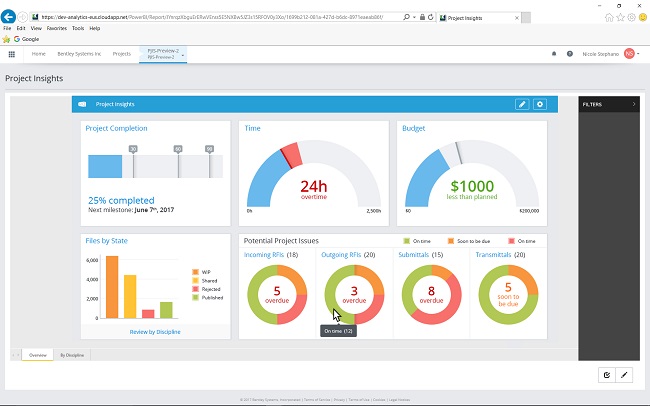Screen dimensions: 650x406
Task: Open the notifications bell icon
Action: [x=554, y=54]
